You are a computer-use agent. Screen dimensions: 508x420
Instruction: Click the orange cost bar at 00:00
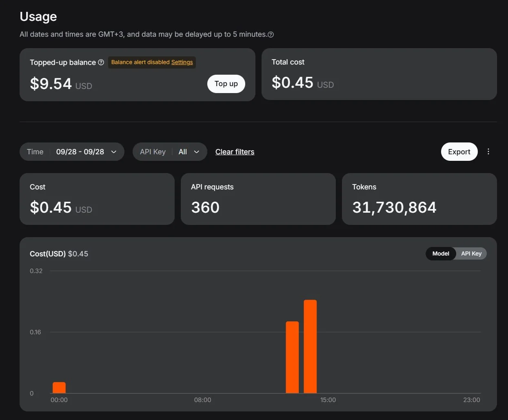click(59, 388)
